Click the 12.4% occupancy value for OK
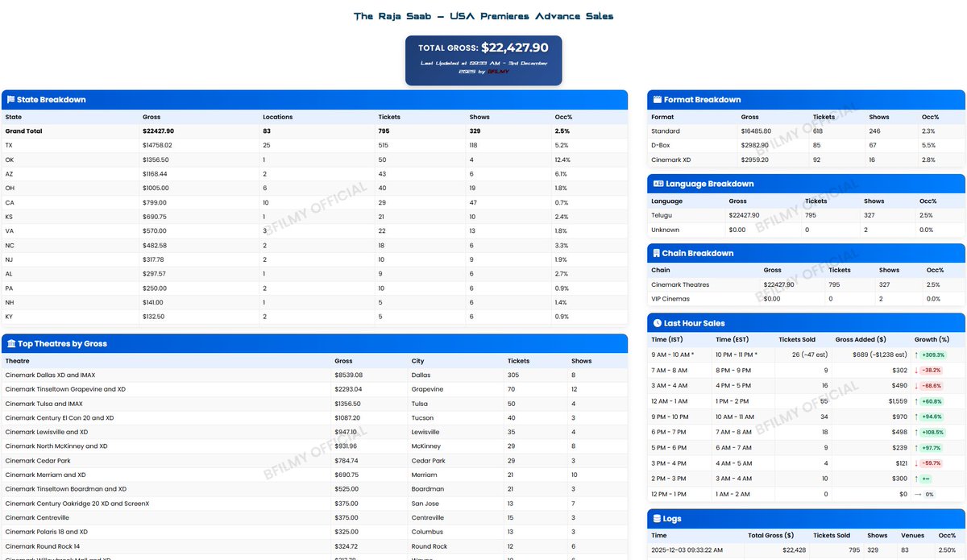The image size is (967, 560). 562,160
